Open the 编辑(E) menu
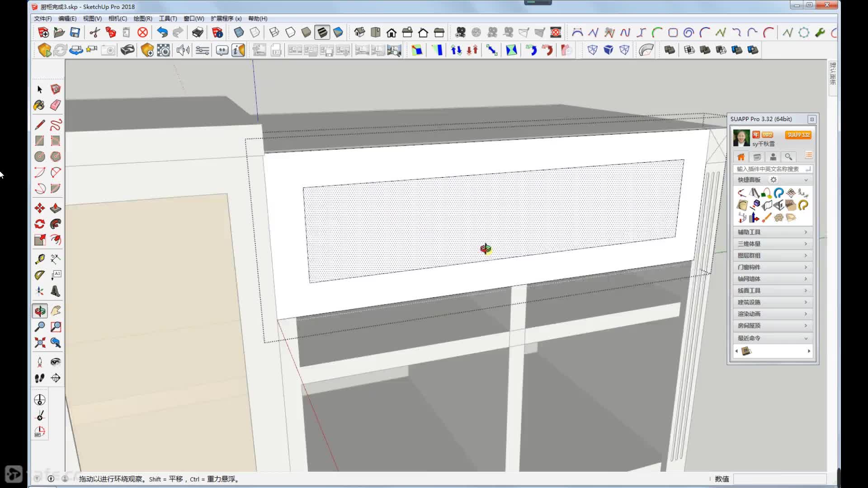Image resolution: width=868 pixels, height=488 pixels. (67, 19)
